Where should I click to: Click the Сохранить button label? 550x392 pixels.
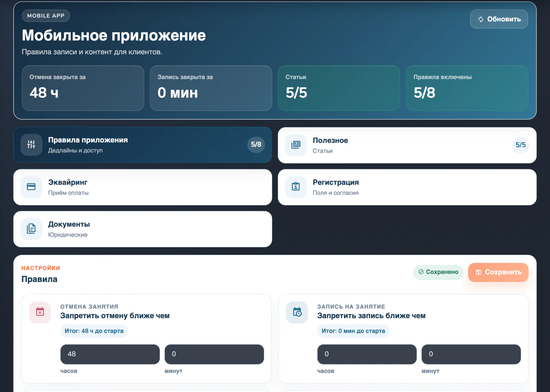coord(503,272)
